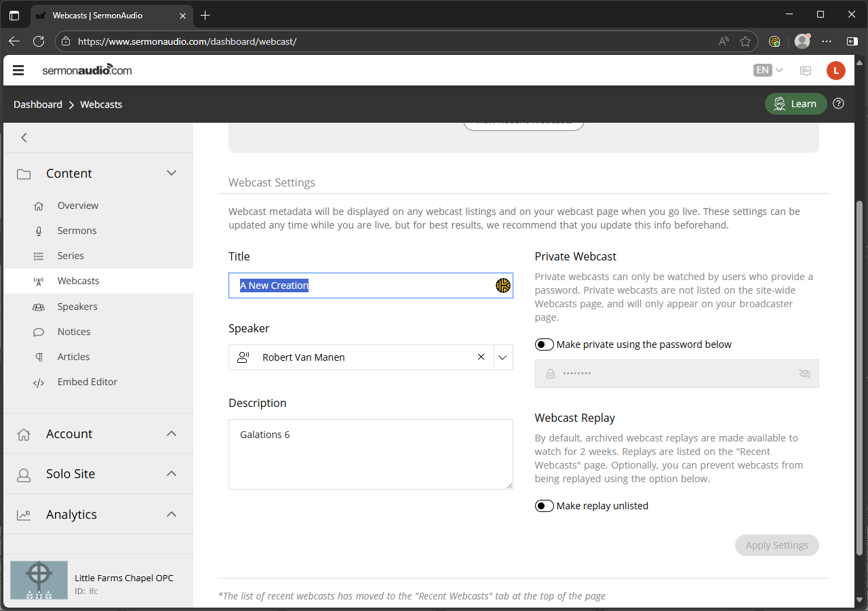Collapse the Content section chevron
This screenshot has width=868, height=611.
[172, 173]
